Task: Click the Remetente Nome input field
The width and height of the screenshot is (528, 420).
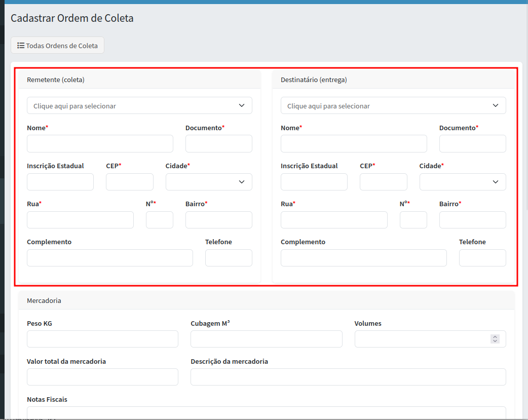Action: 100,144
